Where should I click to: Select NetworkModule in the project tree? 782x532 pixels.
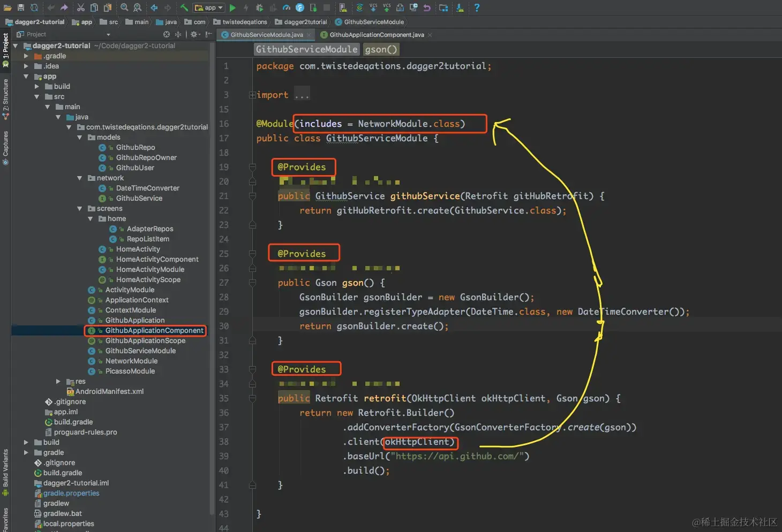click(x=131, y=361)
